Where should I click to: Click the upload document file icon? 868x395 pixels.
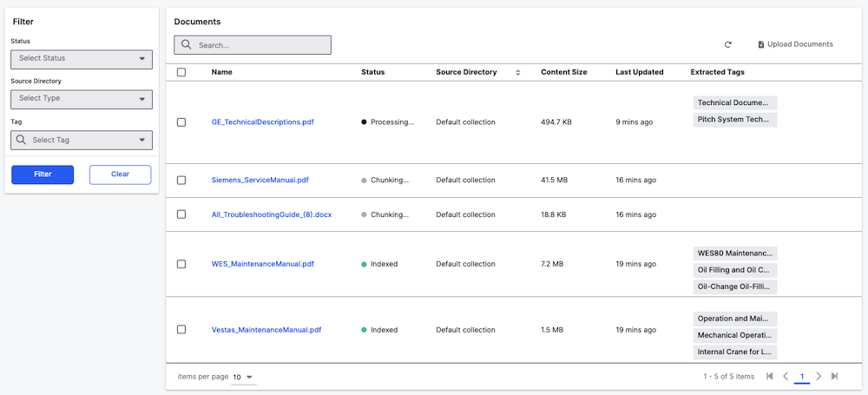point(761,44)
